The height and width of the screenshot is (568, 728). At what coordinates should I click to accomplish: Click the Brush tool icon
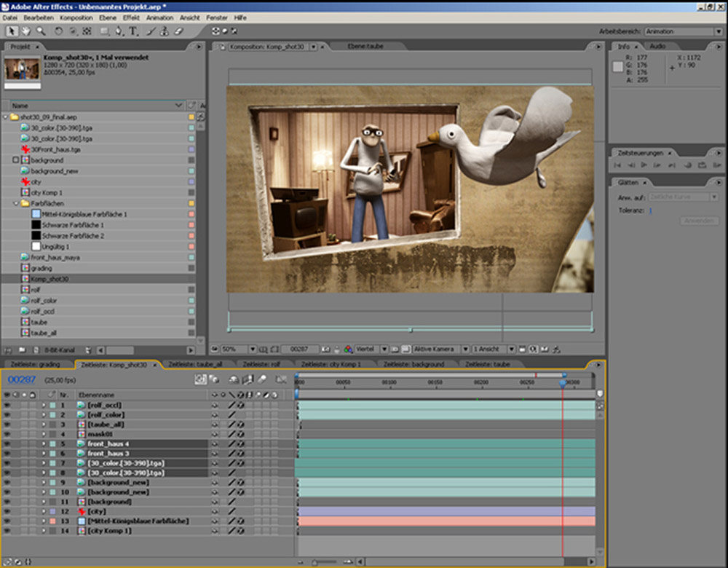click(x=151, y=31)
